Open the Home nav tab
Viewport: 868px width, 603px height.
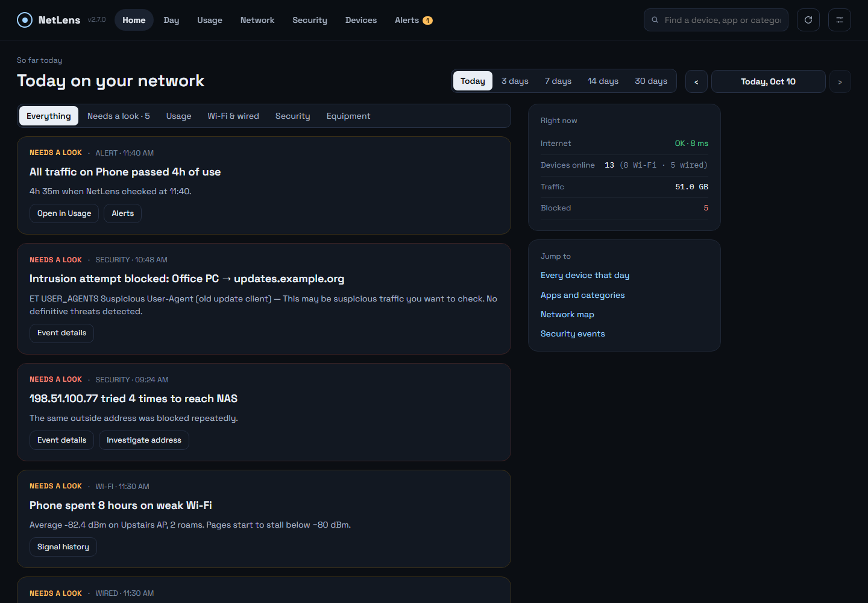pyautogui.click(x=134, y=20)
